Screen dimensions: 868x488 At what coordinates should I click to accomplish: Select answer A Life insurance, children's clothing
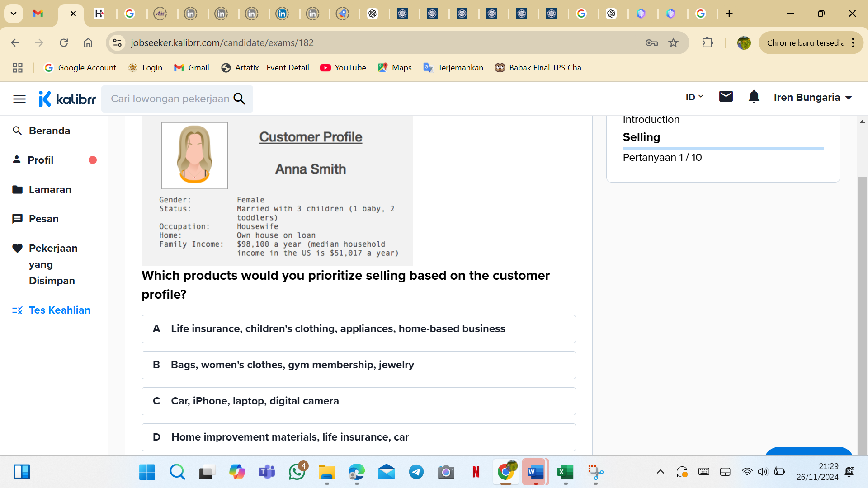(x=359, y=329)
